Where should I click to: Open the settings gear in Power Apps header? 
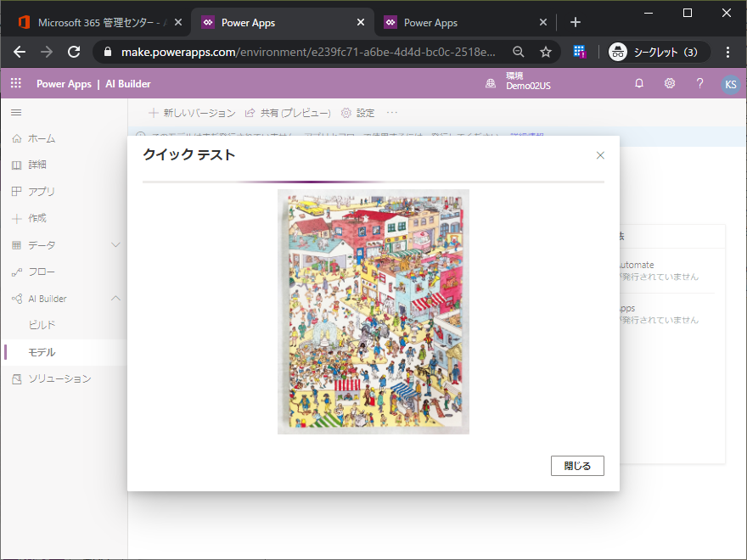[670, 84]
